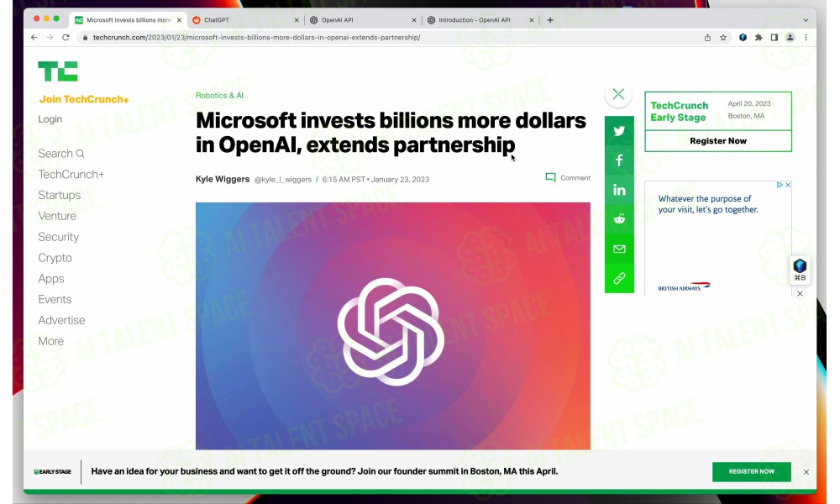The width and height of the screenshot is (840, 504).
Task: Open Advertise sidebar section
Action: [61, 320]
